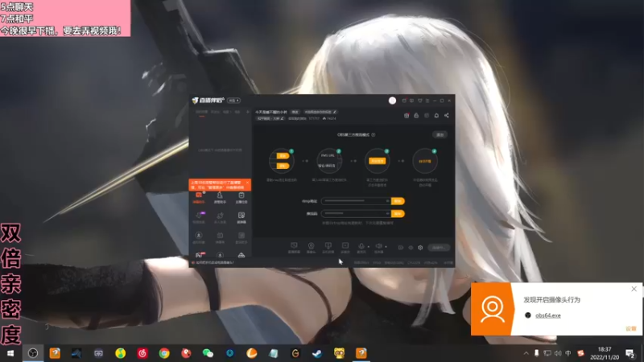The image size is (644, 362).
Task: Toggle visibility of the stream code
Action: point(387,214)
